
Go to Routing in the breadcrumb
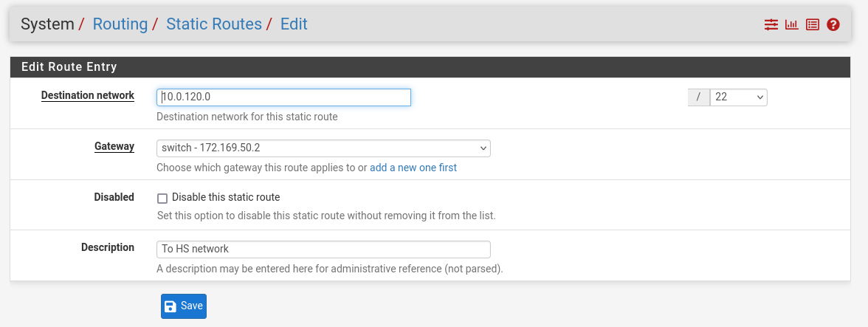(120, 24)
